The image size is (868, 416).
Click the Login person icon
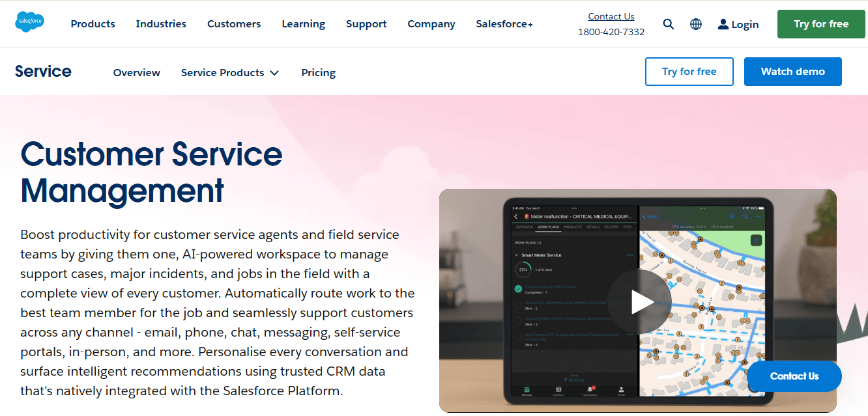[x=723, y=24]
